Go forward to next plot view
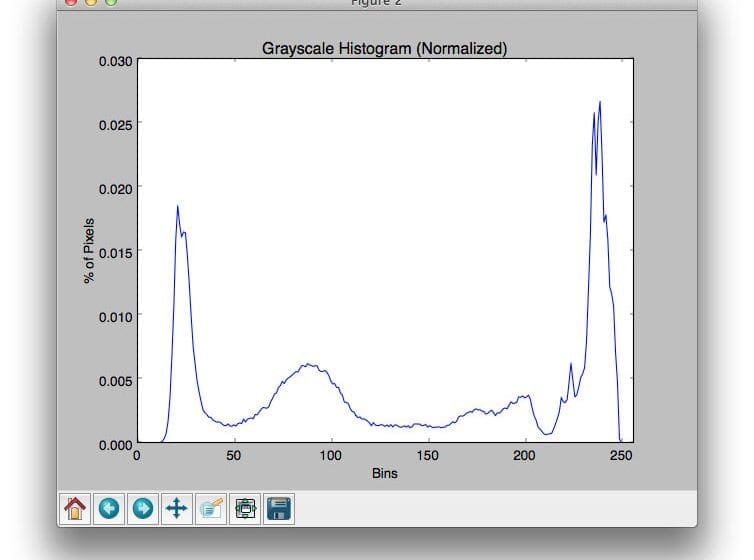This screenshot has width=754, height=560. pyautogui.click(x=143, y=508)
